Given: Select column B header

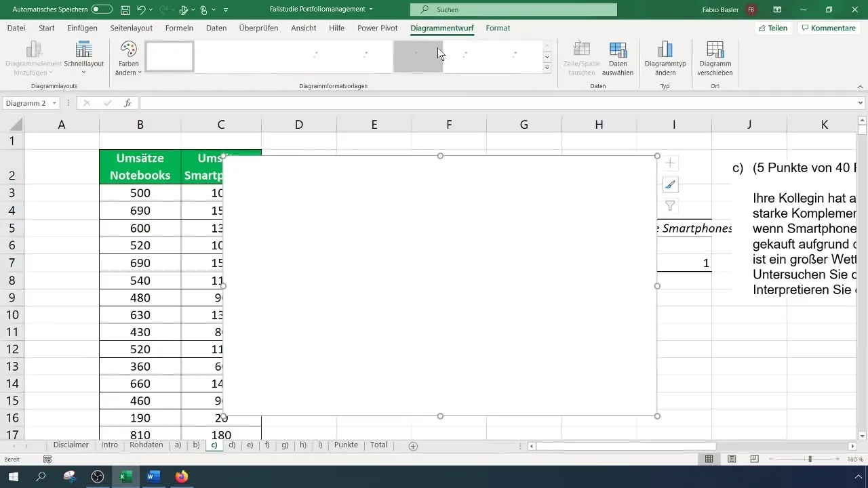Looking at the screenshot, I should (140, 125).
